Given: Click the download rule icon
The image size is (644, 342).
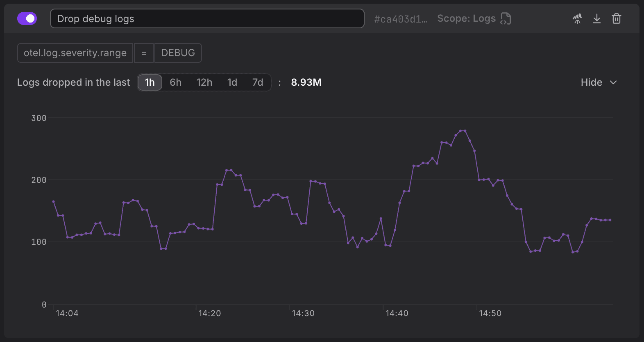Looking at the screenshot, I should click(597, 18).
